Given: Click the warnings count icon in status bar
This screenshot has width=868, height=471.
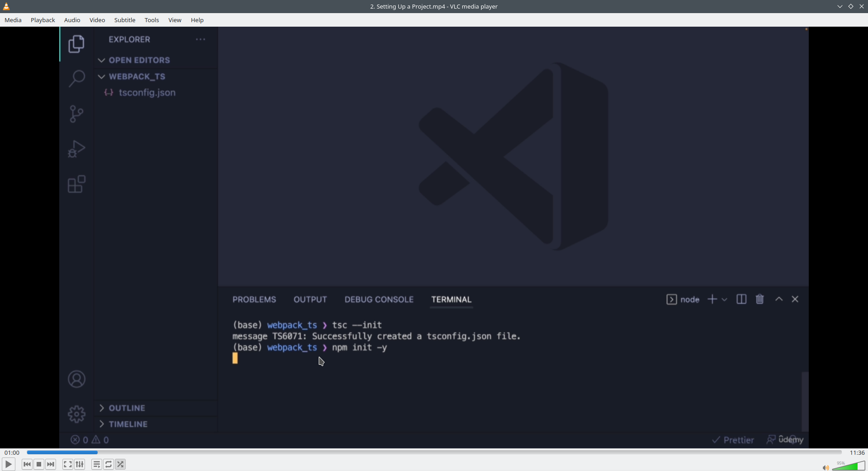Looking at the screenshot, I should 96,440.
